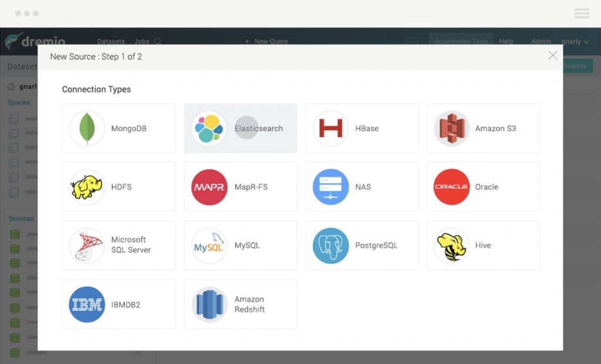Viewport: 601px width, 364px height.
Task: Click the ellipsis button in the header
Action: (x=412, y=41)
